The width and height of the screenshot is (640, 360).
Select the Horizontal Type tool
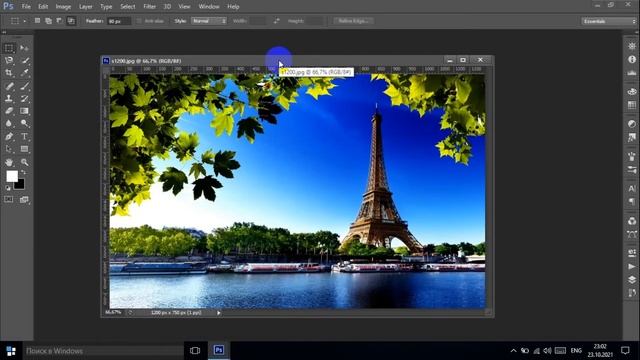point(24,136)
